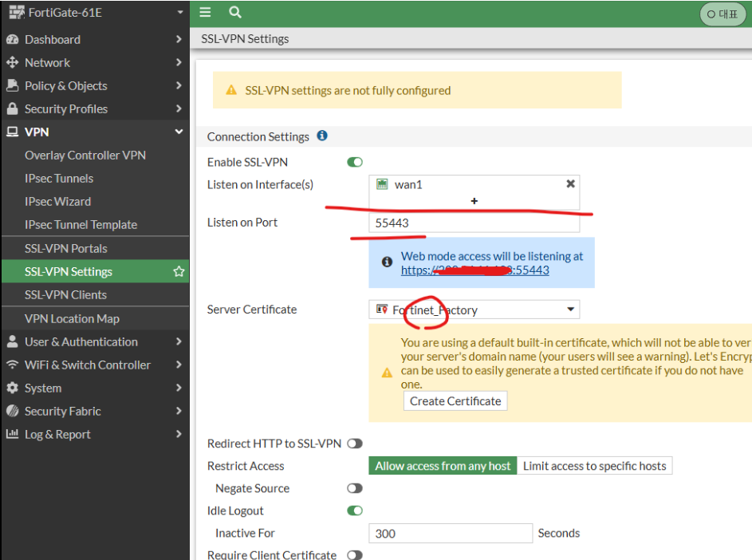
Task: Click the Create Certificate button
Action: tap(455, 401)
